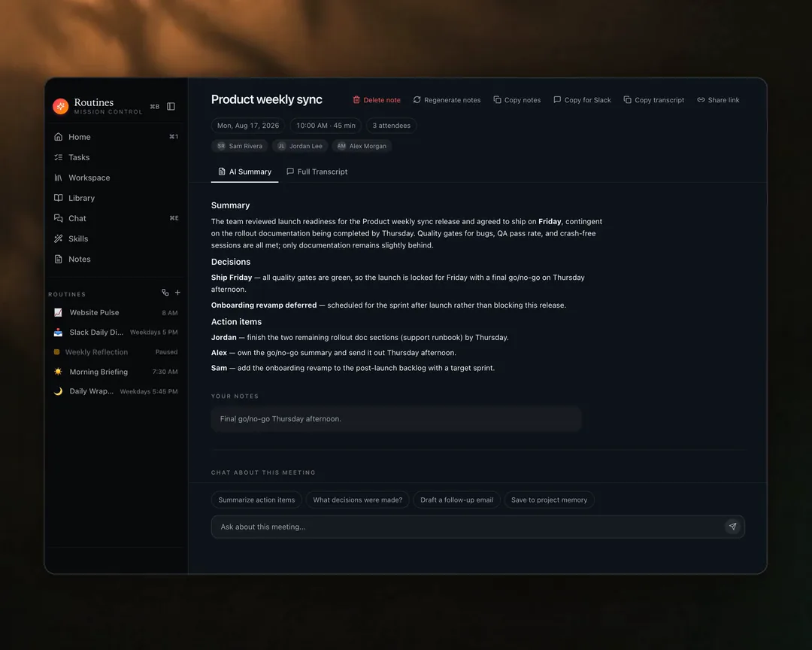Image resolution: width=812 pixels, height=650 pixels.
Task: Open the paused Weekly Reflection routine
Action: coord(116,352)
